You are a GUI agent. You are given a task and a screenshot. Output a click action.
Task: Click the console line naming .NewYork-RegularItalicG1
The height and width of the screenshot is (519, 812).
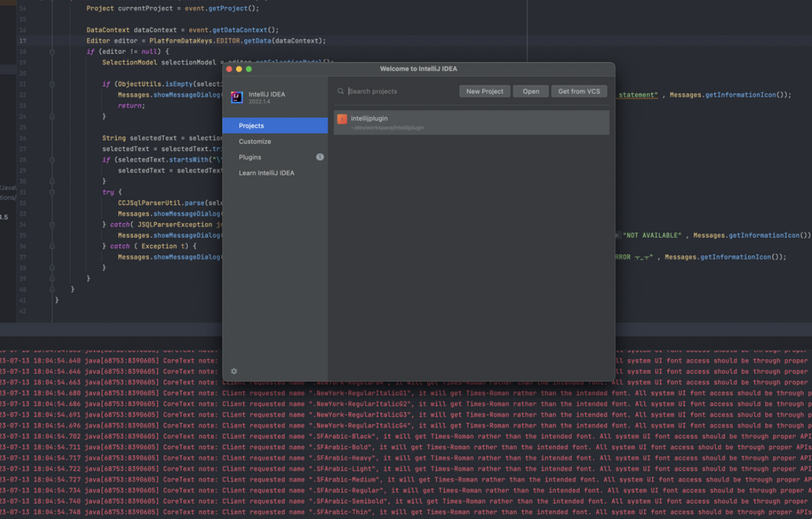[x=406, y=393]
